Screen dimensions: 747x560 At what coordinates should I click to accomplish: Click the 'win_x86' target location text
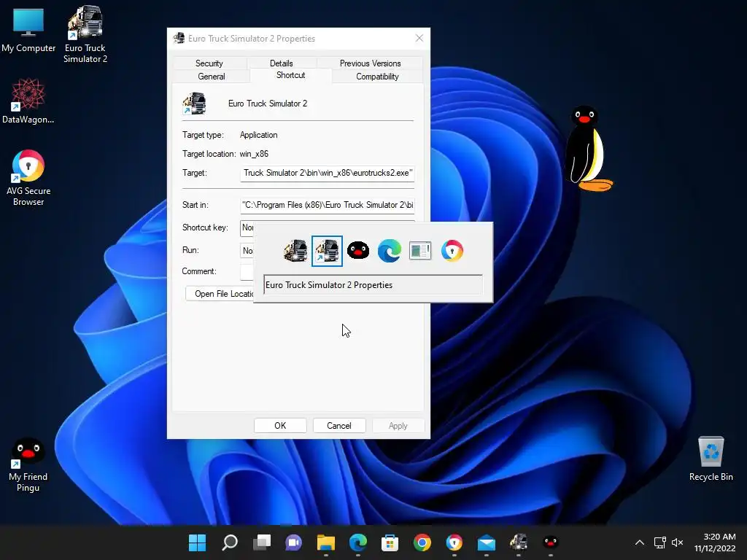tap(254, 155)
